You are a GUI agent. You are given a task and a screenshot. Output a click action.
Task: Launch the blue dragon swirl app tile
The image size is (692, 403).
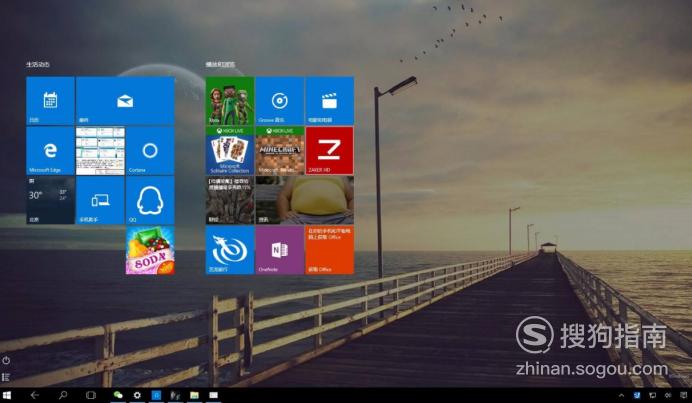tap(230, 250)
